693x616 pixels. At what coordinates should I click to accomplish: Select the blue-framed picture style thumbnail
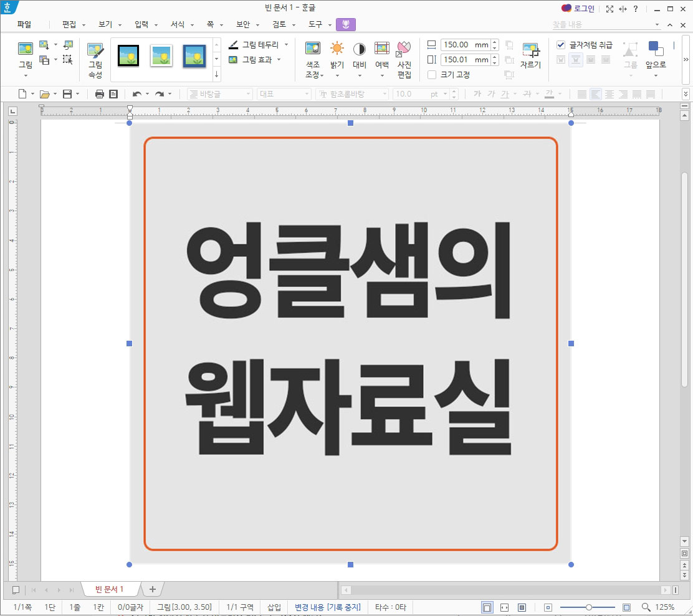pos(195,56)
